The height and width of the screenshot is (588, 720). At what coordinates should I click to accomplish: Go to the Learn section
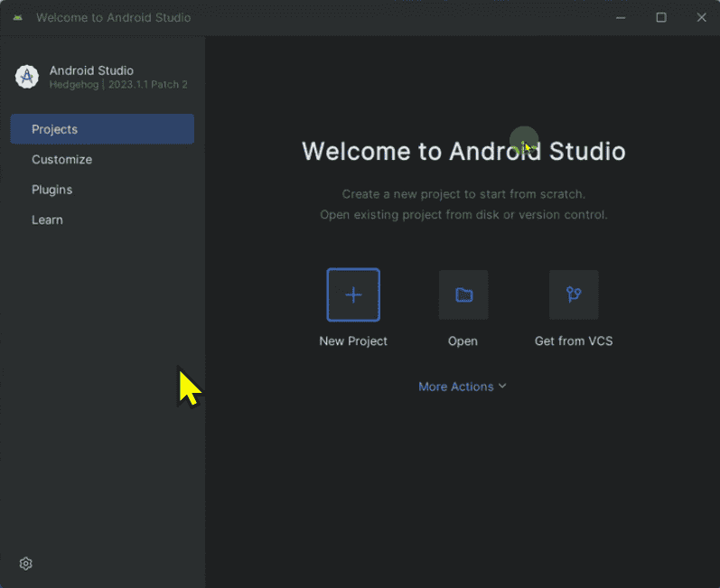[x=47, y=220]
